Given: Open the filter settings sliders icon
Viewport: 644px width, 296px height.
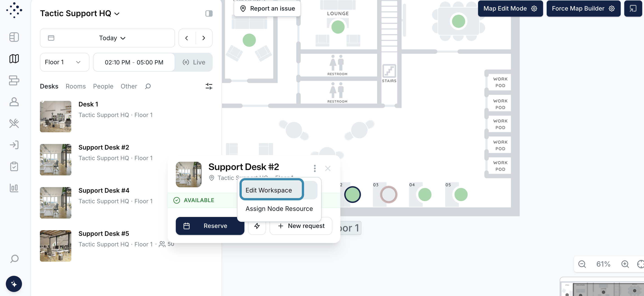Looking at the screenshot, I should click(209, 86).
